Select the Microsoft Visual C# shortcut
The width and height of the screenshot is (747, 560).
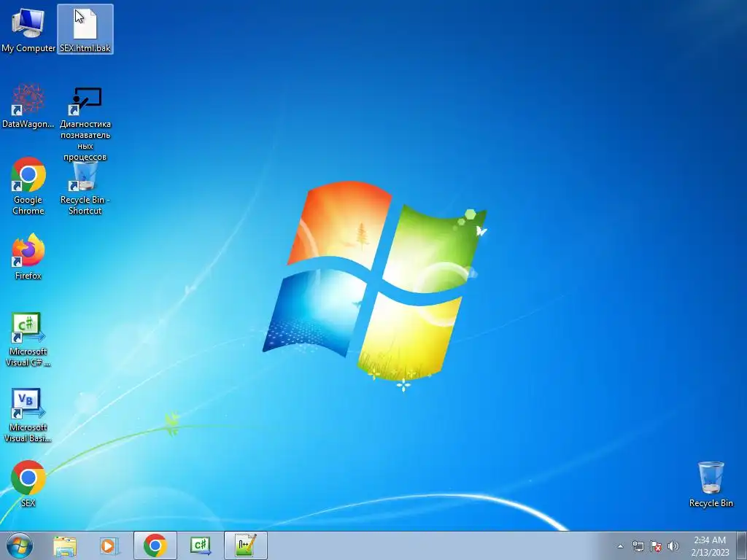pos(28,339)
